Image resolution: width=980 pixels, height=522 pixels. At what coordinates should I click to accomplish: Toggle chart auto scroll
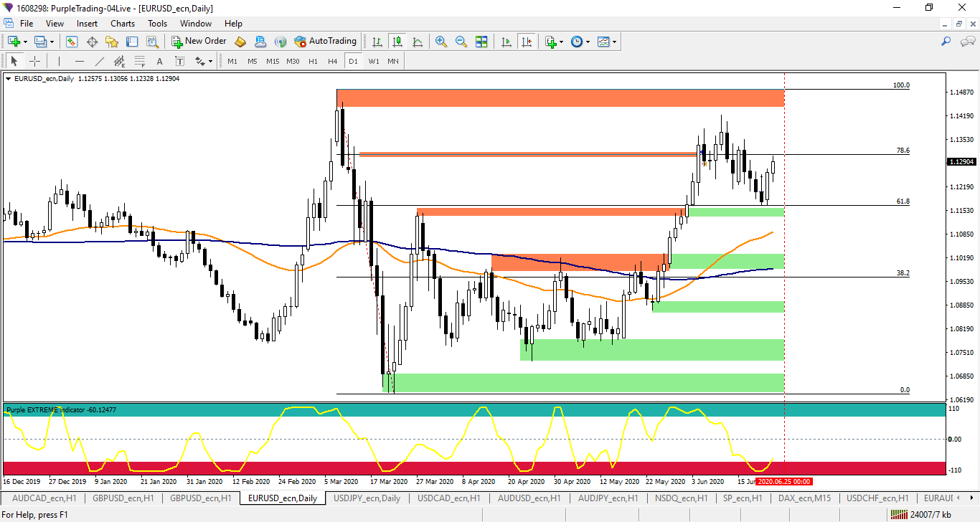507,42
